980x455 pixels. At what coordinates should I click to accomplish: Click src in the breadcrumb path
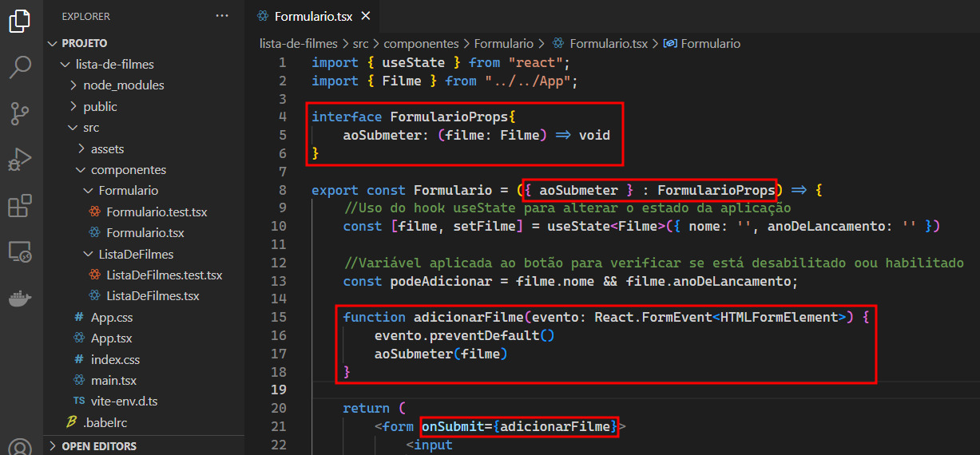click(x=360, y=44)
